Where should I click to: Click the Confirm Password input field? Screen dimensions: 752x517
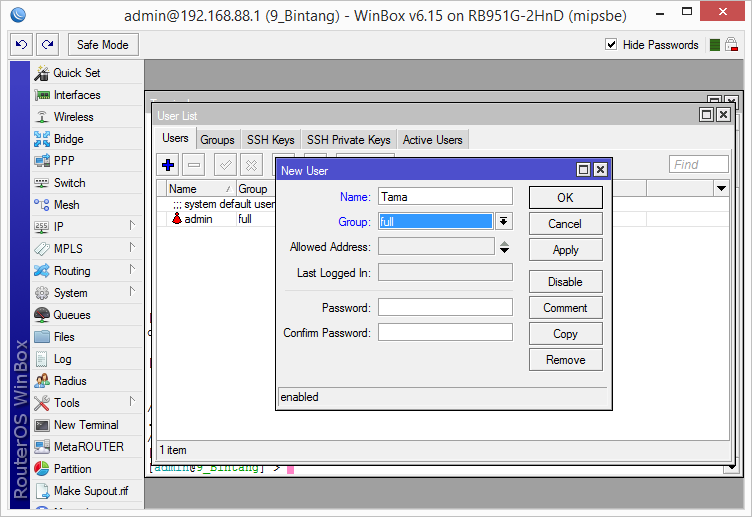click(x=445, y=332)
